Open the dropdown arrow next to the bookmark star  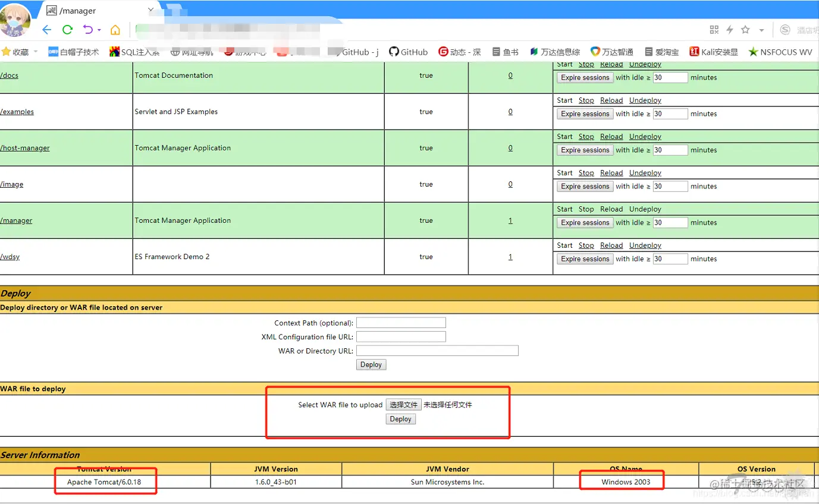pyautogui.click(x=761, y=30)
